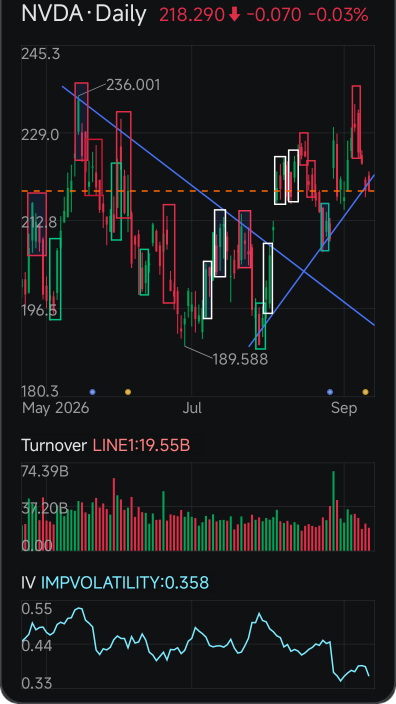The height and width of the screenshot is (704, 396).
Task: Click the LINE1:19.55B turnover value
Action: pyautogui.click(x=141, y=446)
